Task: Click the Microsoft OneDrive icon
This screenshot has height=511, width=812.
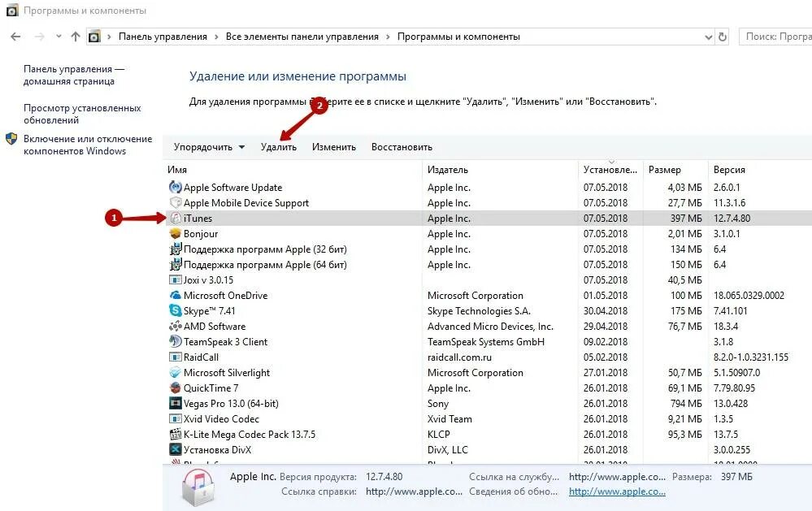Action: click(176, 296)
